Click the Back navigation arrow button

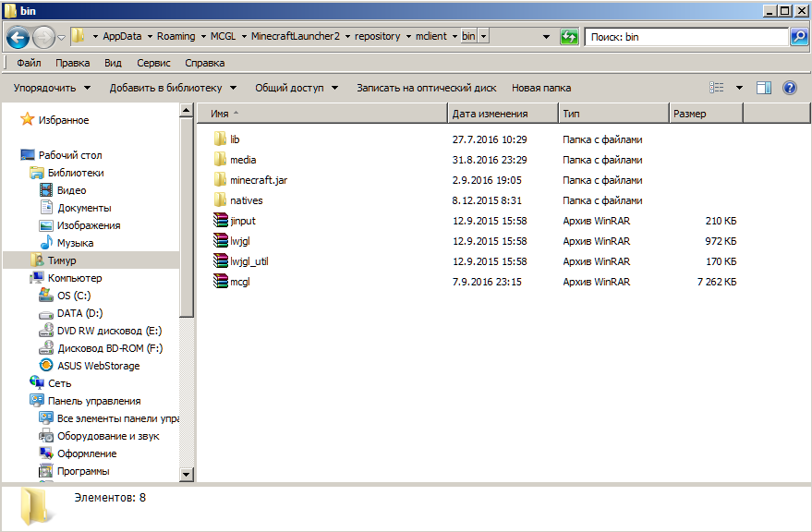[18, 37]
